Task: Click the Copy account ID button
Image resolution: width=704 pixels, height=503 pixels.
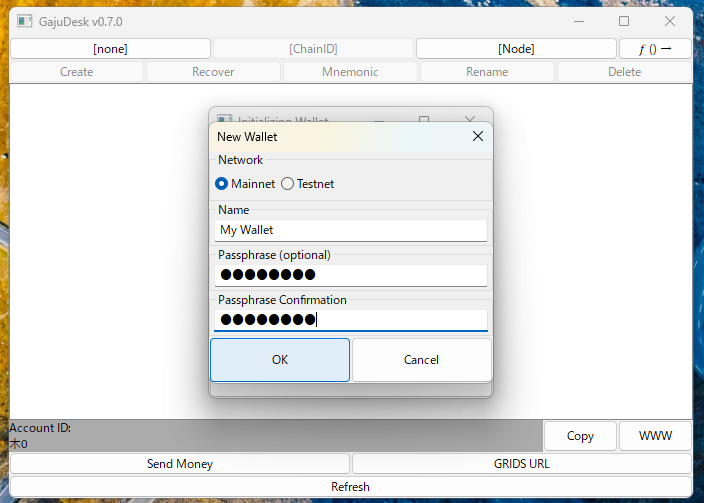Action: [x=580, y=436]
